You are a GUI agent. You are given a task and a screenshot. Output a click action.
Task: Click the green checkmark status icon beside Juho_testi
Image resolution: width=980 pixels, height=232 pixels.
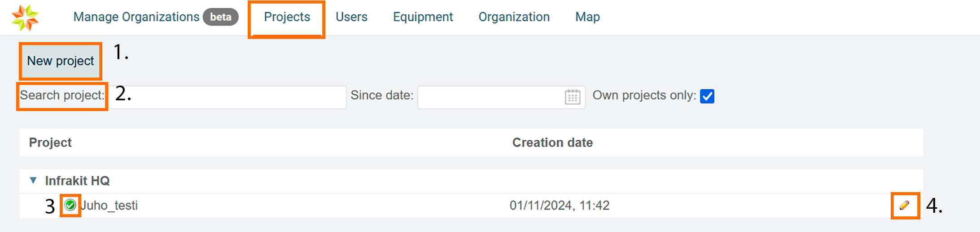(x=70, y=205)
